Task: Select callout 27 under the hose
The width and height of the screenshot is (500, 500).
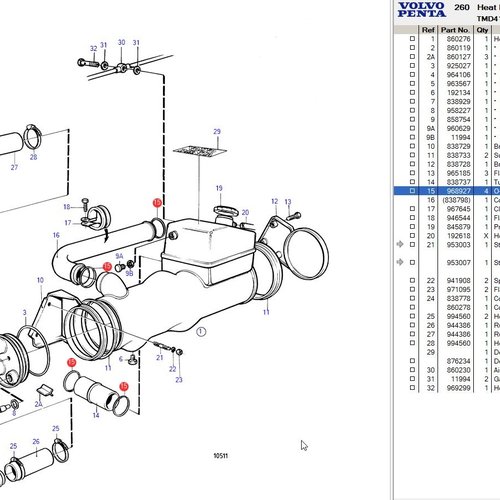Action: pos(14,167)
